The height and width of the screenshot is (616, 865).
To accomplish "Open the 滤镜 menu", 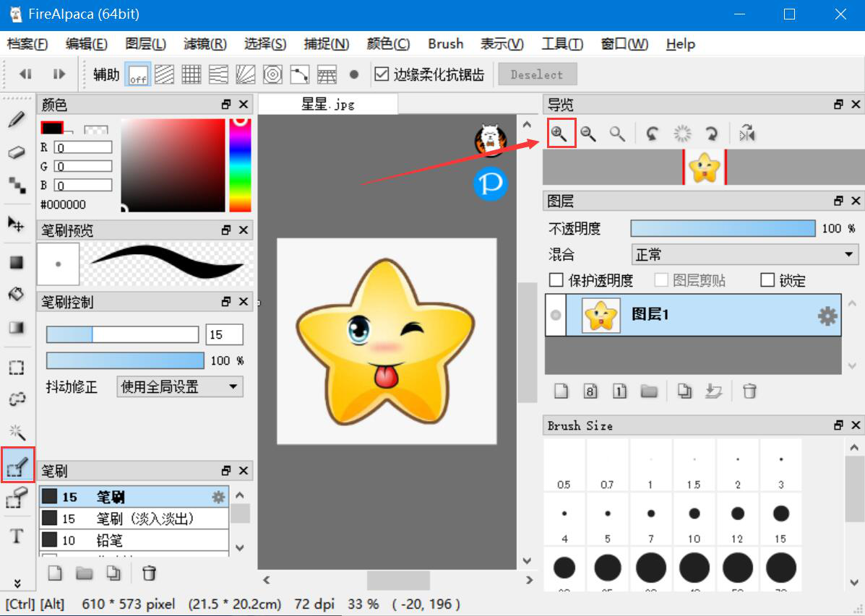I will tap(205, 44).
